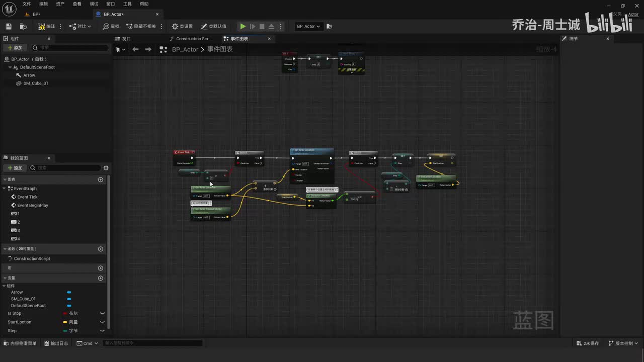The image size is (644, 362).
Task: Click the Eject icon in play controls
Action: pos(271,26)
